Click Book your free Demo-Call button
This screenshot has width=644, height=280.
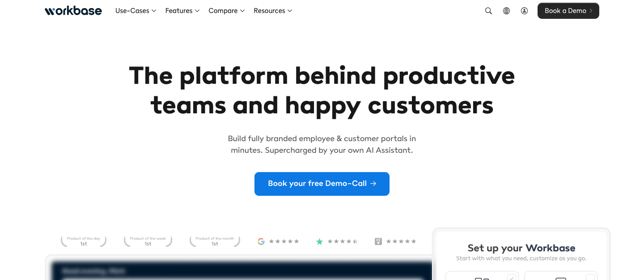click(x=322, y=184)
